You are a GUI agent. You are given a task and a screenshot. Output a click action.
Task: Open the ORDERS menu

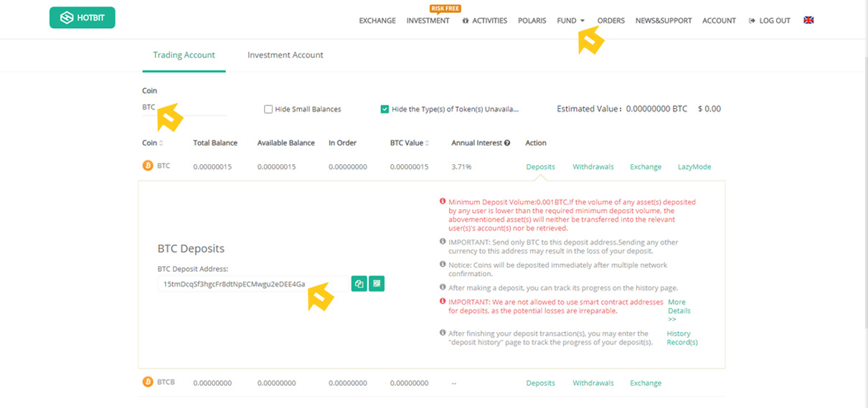point(611,20)
